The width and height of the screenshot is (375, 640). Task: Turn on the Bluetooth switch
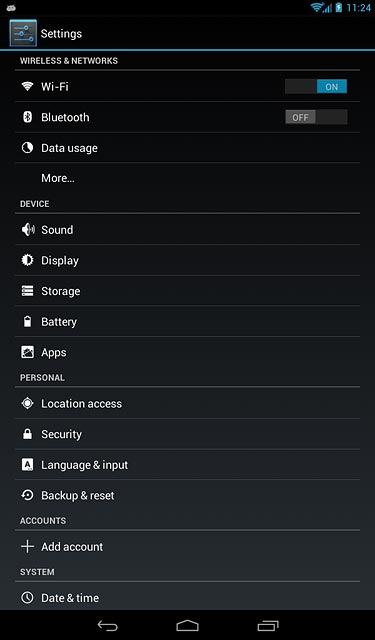316,117
